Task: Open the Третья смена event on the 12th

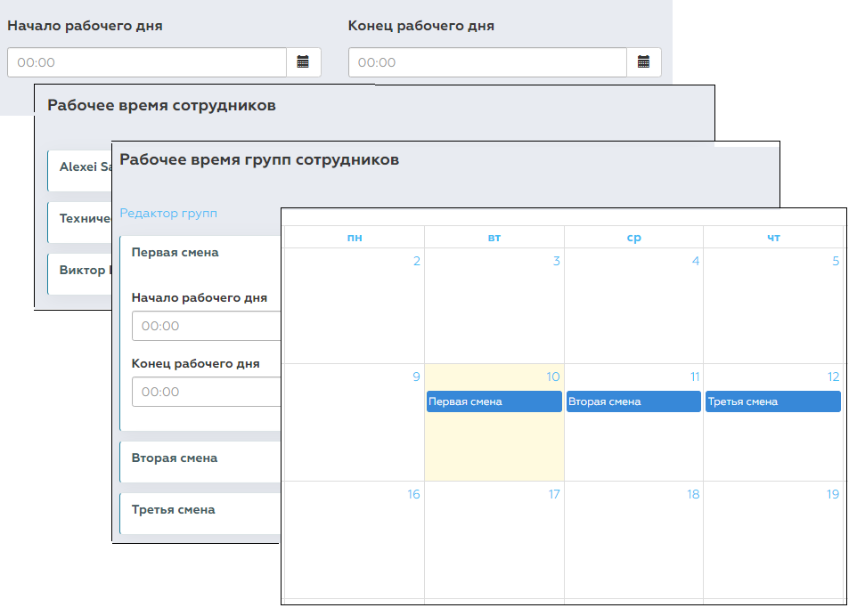Action: point(773,401)
